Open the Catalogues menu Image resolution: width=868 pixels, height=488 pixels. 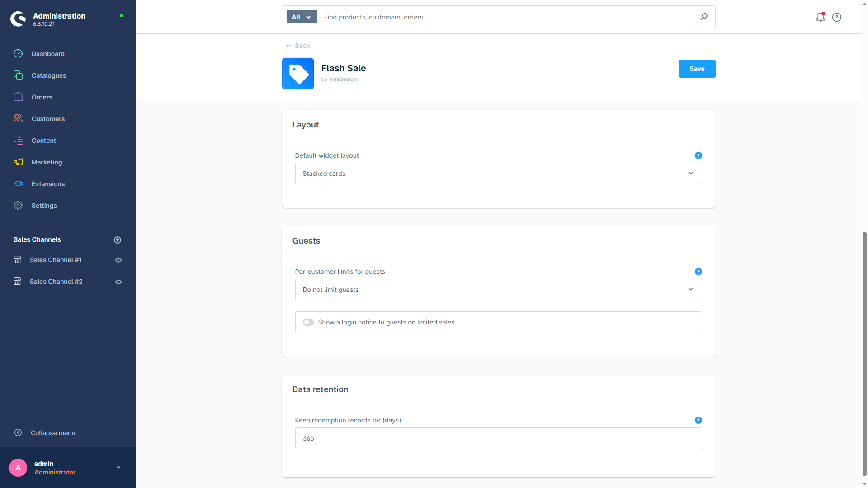point(49,75)
